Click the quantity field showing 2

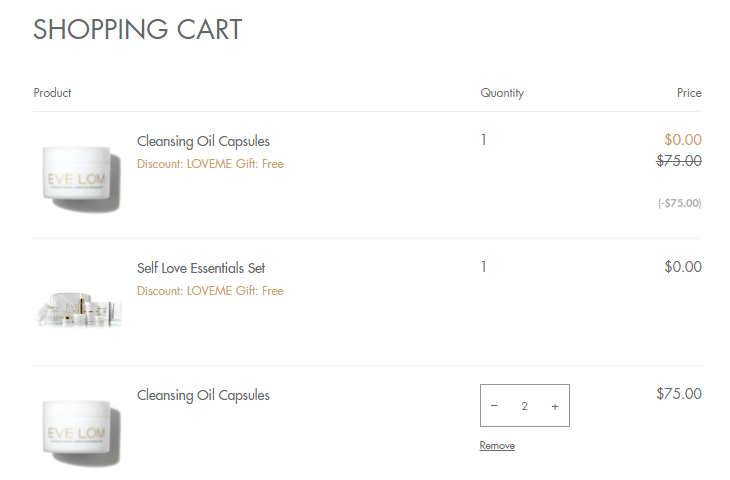click(x=524, y=406)
